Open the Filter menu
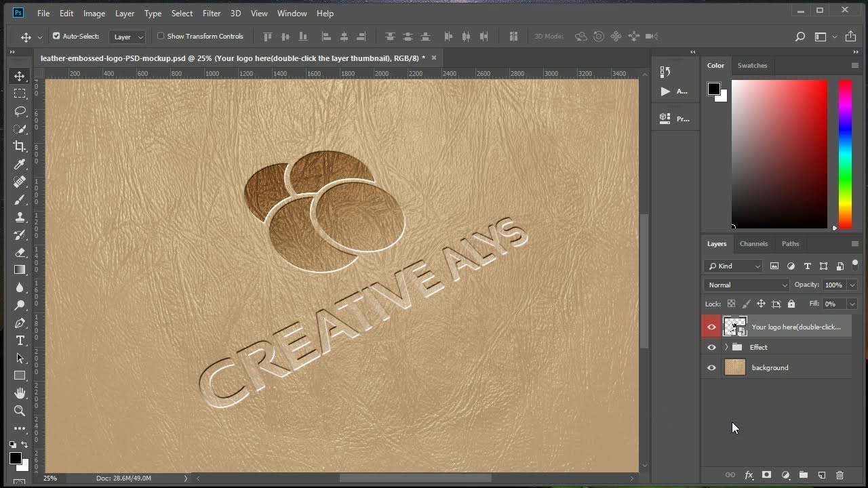The image size is (868, 488). 212,13
